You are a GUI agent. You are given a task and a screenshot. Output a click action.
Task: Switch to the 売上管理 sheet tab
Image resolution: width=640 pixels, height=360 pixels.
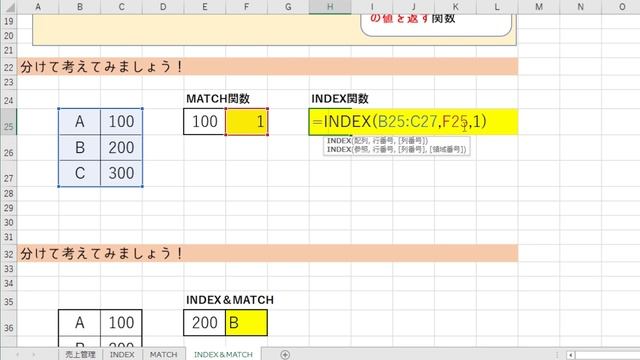click(80, 354)
